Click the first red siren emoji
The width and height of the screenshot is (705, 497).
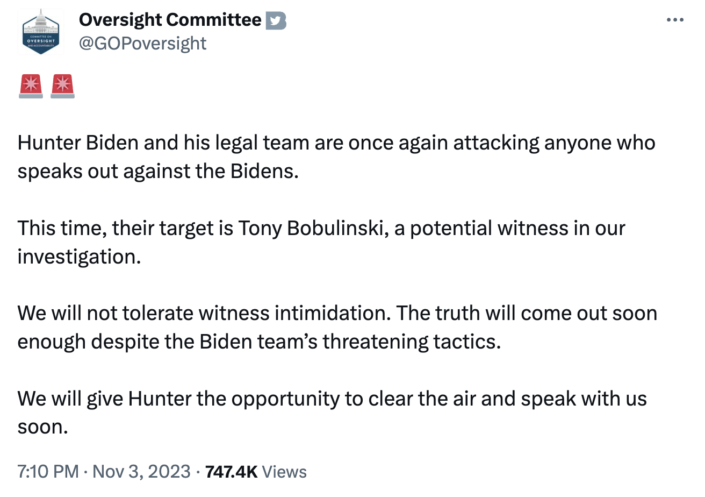pyautogui.click(x=31, y=86)
